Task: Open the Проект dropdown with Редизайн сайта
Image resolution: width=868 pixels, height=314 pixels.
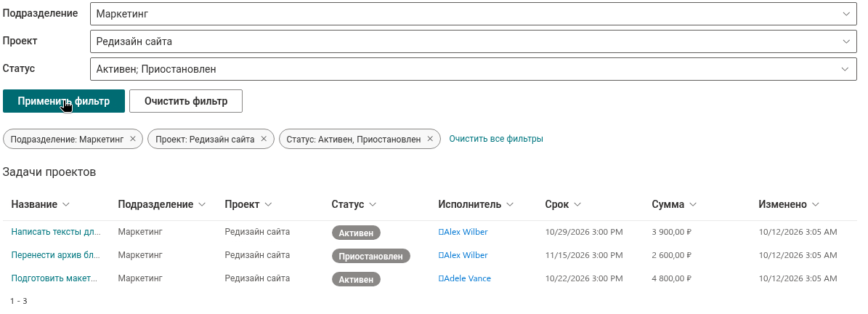Action: click(x=474, y=41)
